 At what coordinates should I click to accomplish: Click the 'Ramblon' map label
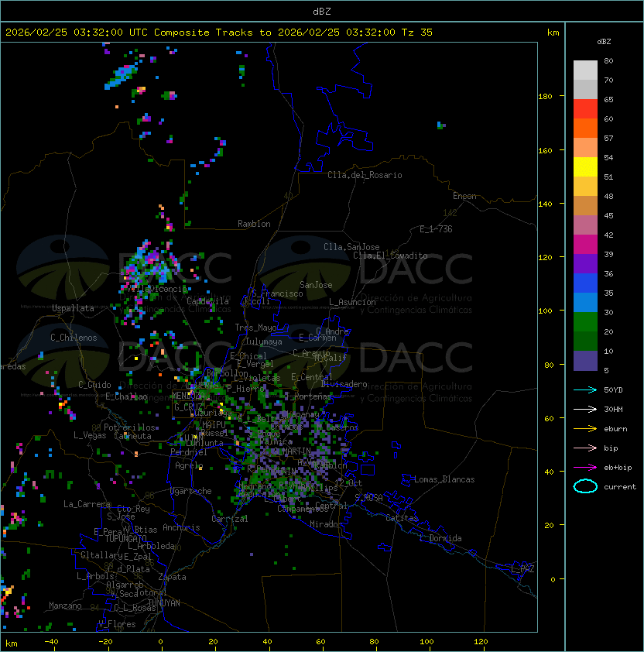click(254, 224)
